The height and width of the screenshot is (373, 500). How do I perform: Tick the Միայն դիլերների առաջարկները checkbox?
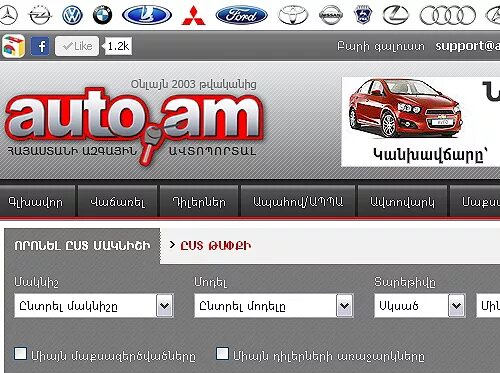point(222,353)
